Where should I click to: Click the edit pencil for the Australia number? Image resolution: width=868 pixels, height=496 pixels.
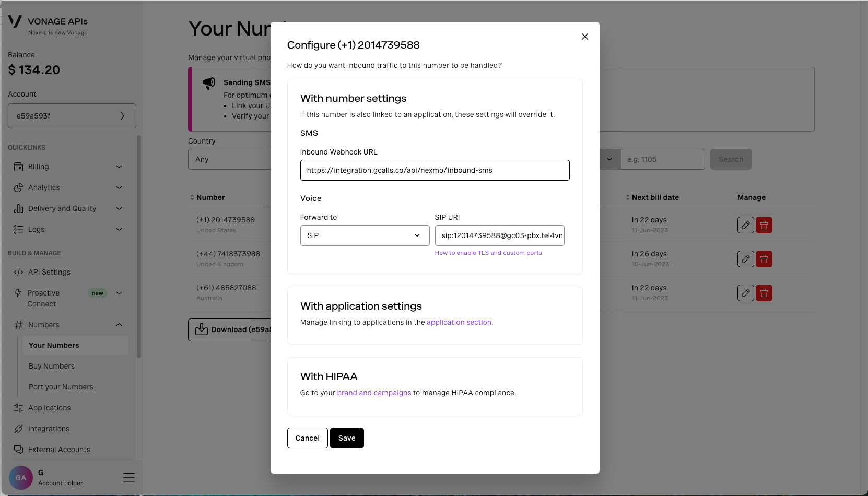(x=745, y=293)
